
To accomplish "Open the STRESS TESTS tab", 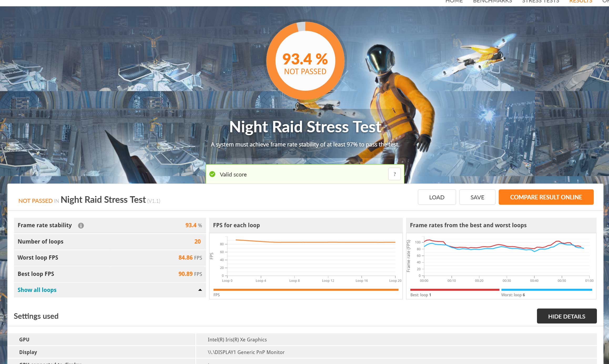I will tap(541, 1).
